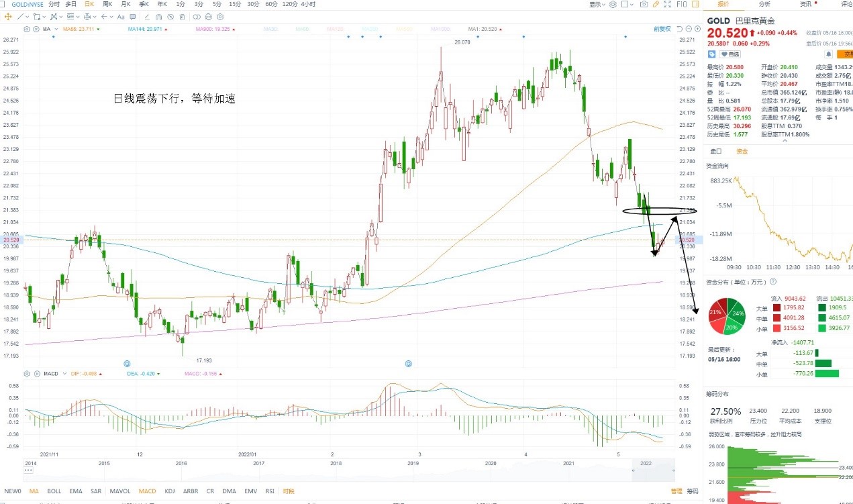853x504 pixels.
Task: Click the magnet snap tool
Action: click(x=158, y=17)
